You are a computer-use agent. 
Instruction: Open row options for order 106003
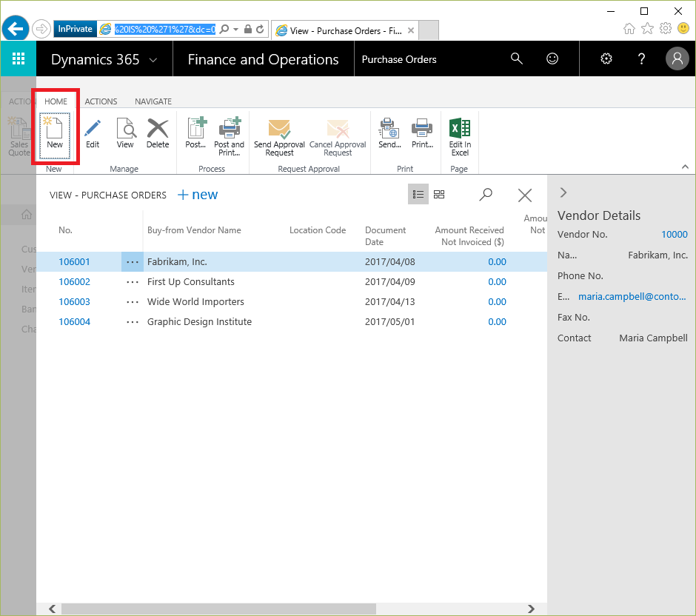coord(133,302)
